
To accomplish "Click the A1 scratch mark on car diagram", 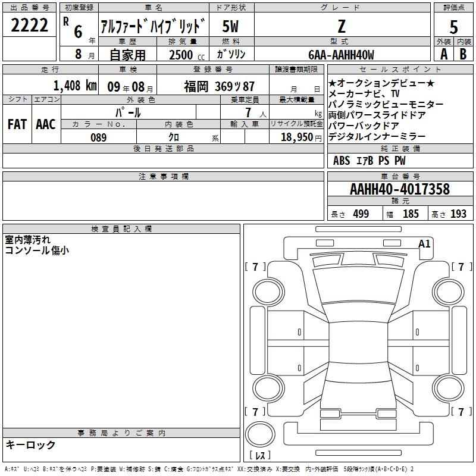I will click(424, 244).
